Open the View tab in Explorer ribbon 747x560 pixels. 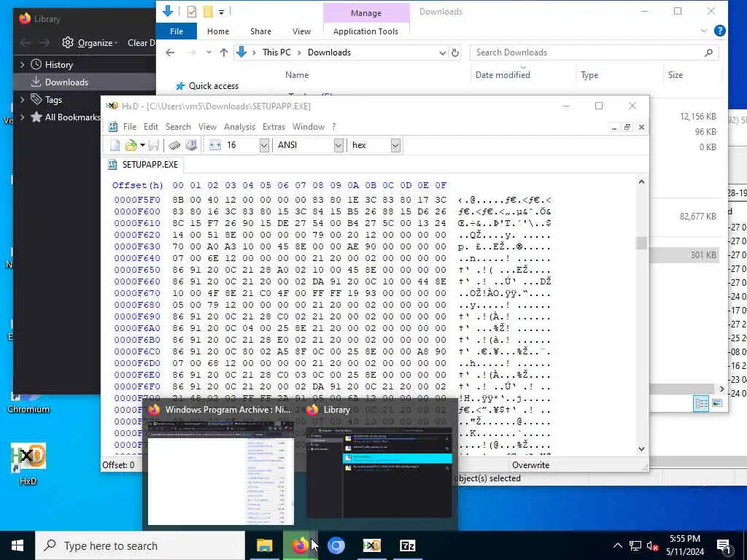coord(301,31)
